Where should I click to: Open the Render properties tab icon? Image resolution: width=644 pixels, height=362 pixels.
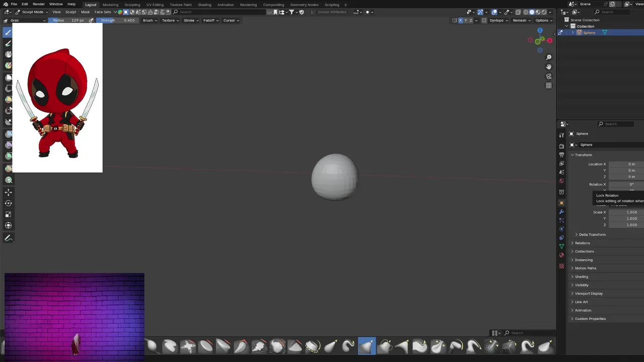point(561,146)
